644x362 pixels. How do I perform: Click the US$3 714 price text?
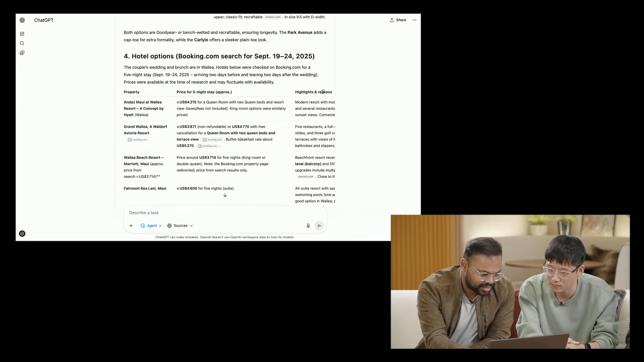(x=208, y=158)
